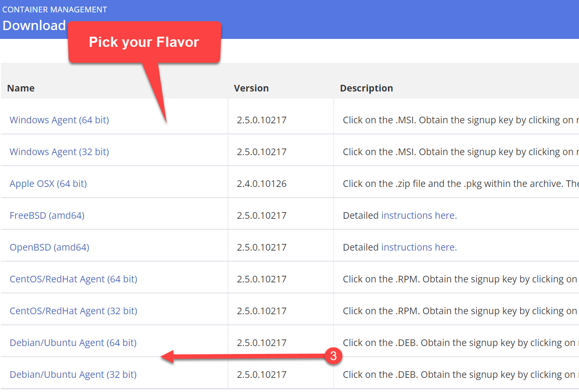
Task: Select the Apple OSX (64 bit) link
Action: 48,183
